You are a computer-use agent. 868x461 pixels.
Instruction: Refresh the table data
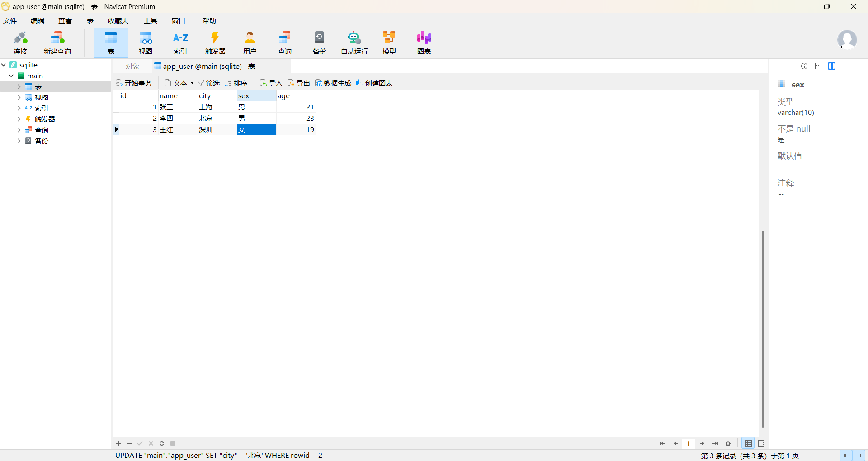click(162, 443)
